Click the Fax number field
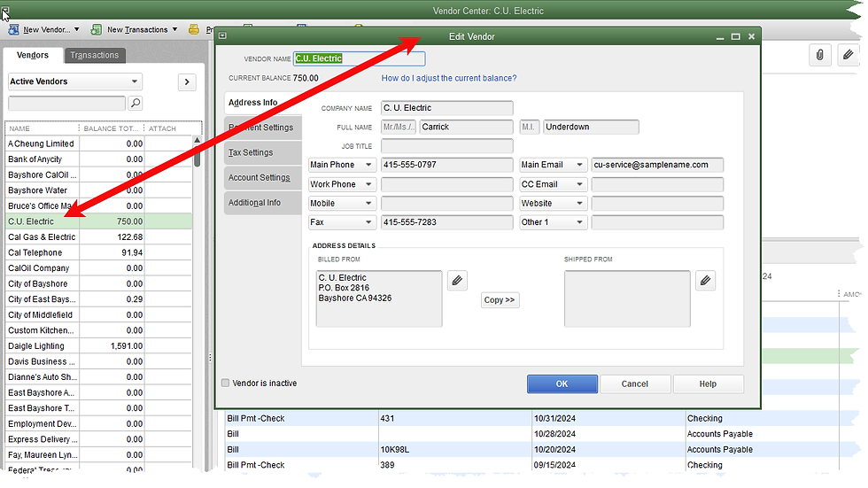Image resolution: width=868 pixels, height=488 pixels. click(446, 222)
